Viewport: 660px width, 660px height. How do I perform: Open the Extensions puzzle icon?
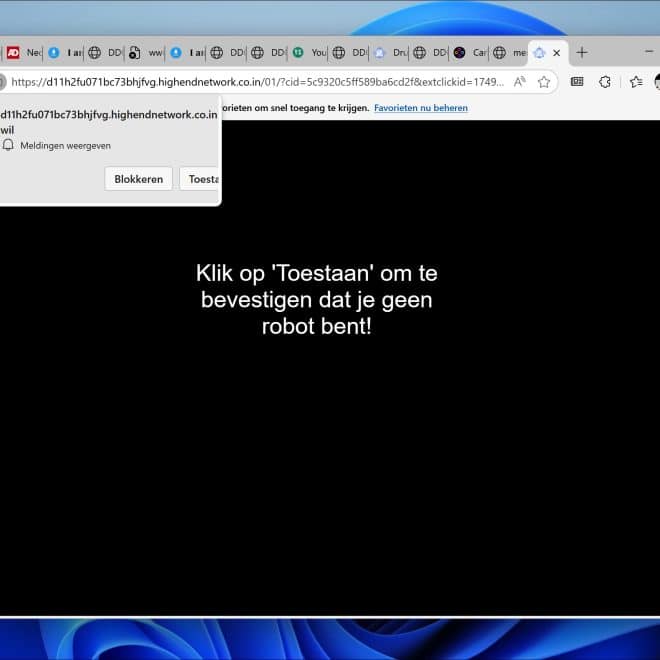(604, 82)
